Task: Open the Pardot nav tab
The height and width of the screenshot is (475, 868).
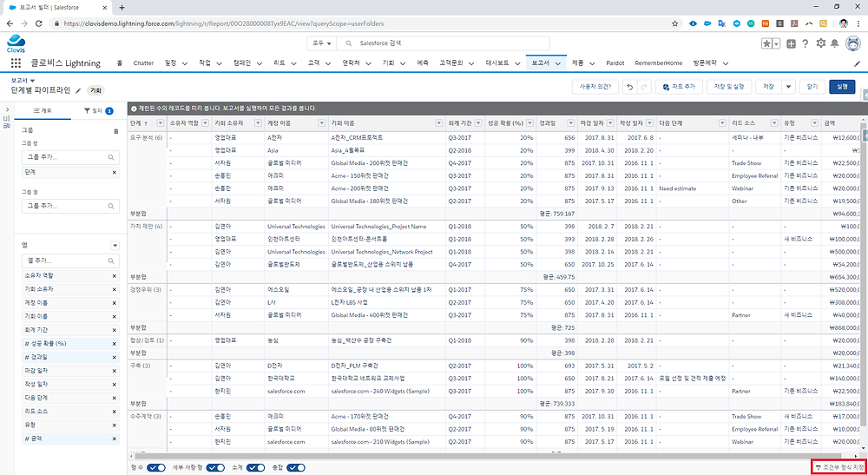Action: click(x=615, y=63)
